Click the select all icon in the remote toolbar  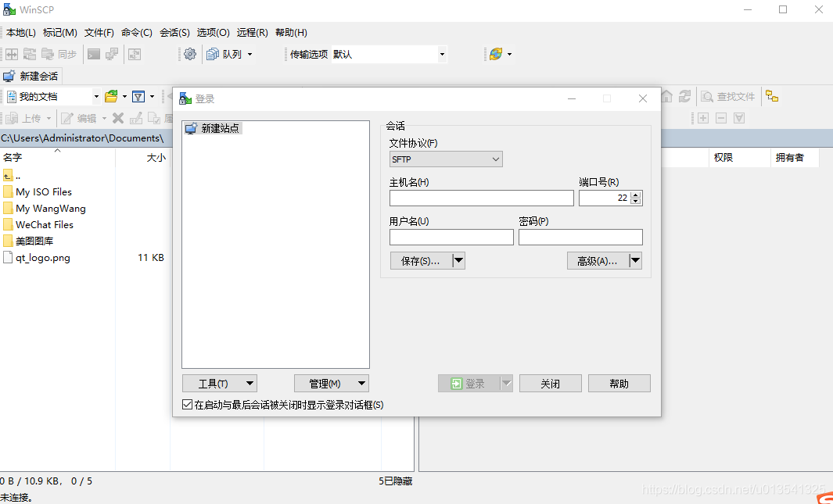pos(739,118)
